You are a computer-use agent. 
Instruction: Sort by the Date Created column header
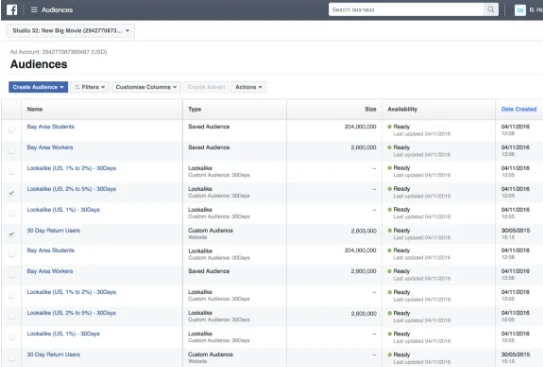pyautogui.click(x=519, y=109)
